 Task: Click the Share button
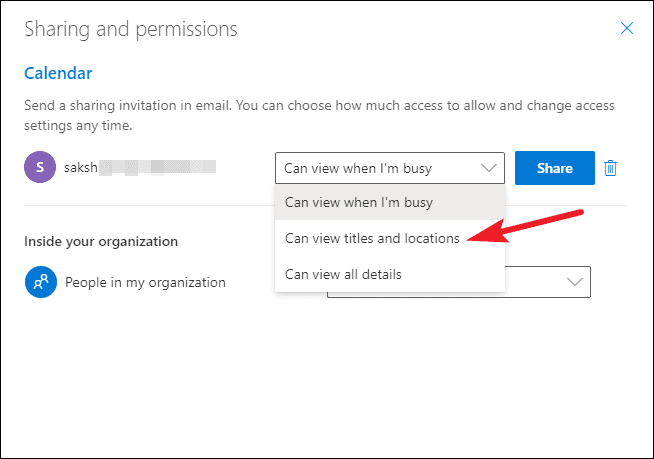click(x=554, y=168)
